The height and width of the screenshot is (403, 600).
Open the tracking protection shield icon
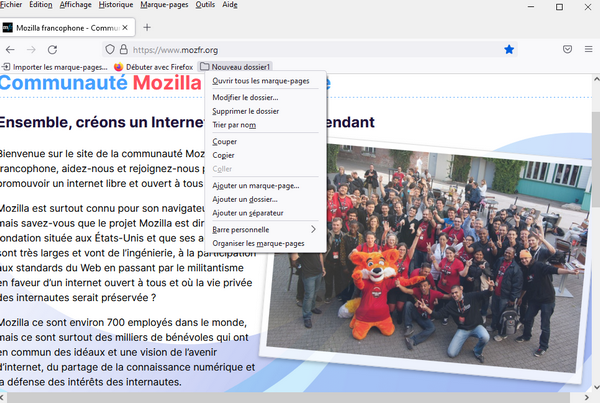[x=110, y=49]
